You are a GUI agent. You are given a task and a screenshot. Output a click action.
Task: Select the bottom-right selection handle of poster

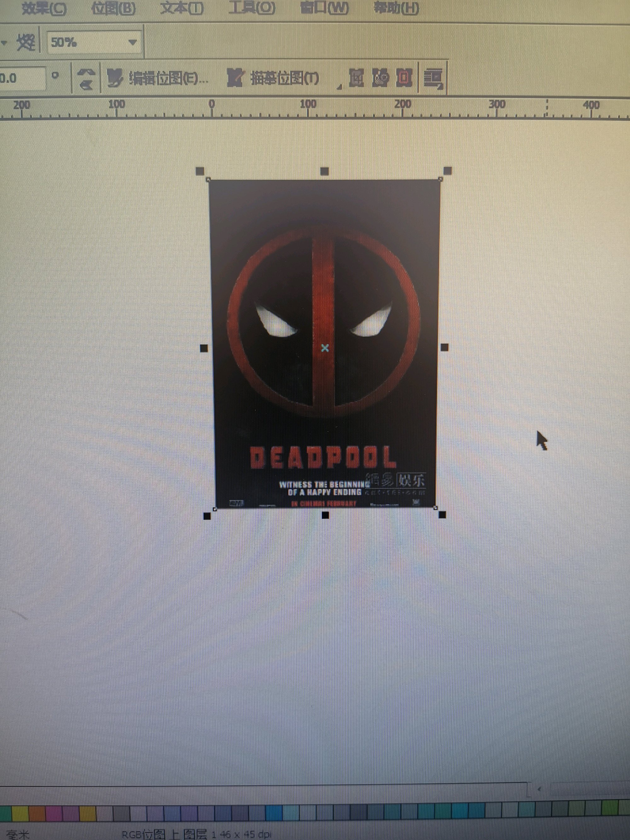coord(442,515)
